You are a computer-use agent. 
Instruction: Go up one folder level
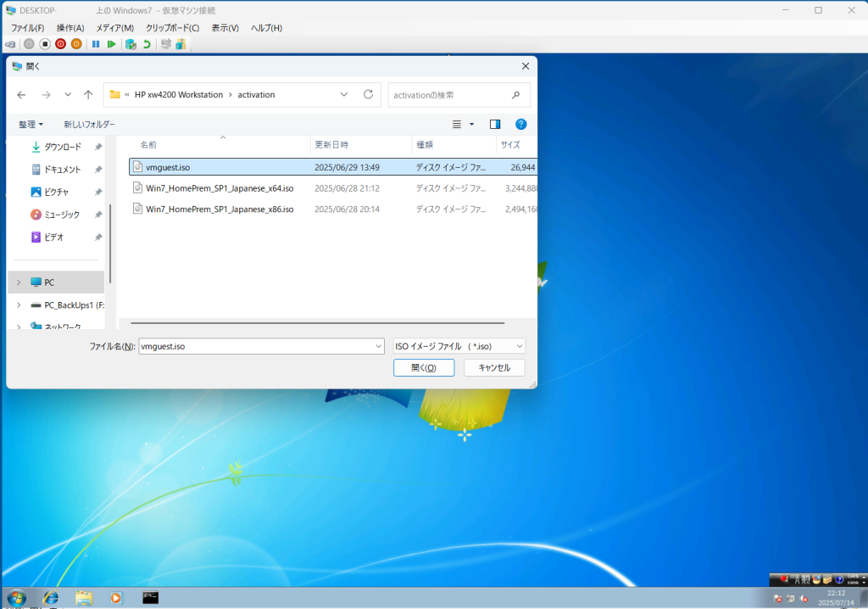88,95
